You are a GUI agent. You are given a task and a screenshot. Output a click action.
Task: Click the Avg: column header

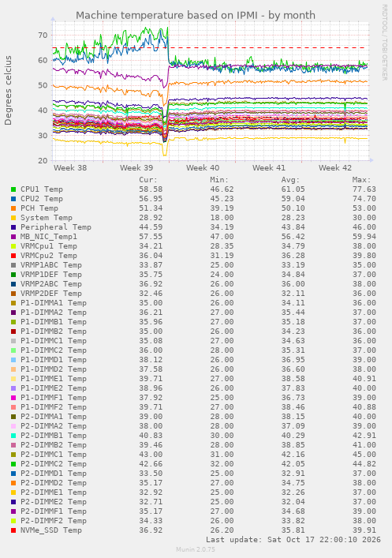pos(290,180)
